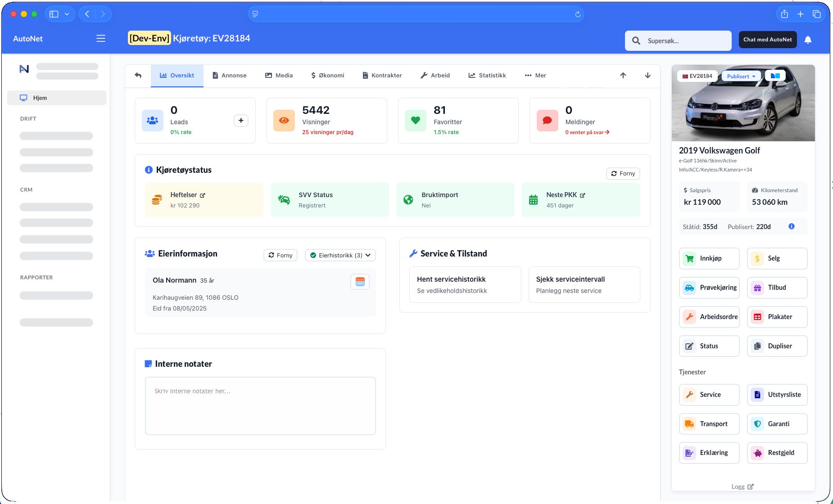This screenshot has width=833, height=504.
Task: Toggle the hamburger menu beside AutoNet
Action: [100, 39]
